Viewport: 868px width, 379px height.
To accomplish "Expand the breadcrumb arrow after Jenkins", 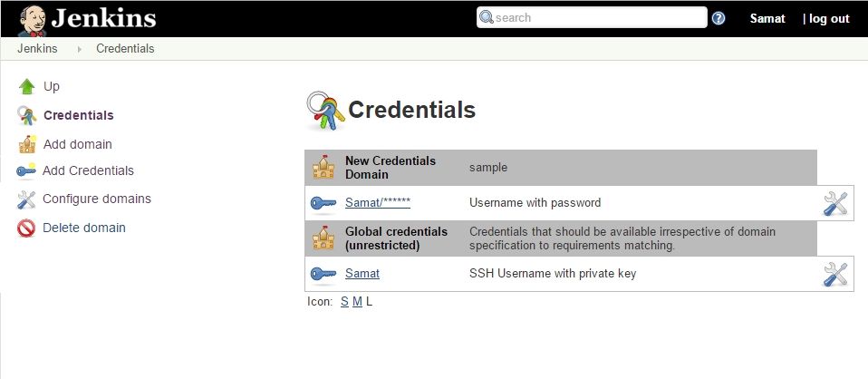I will (x=79, y=49).
